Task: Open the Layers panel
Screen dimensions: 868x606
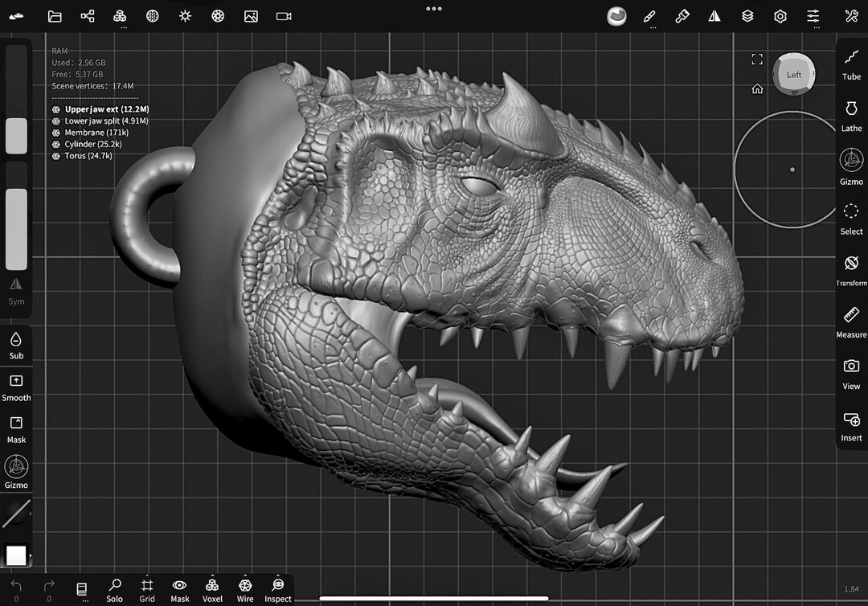Action: (x=747, y=15)
